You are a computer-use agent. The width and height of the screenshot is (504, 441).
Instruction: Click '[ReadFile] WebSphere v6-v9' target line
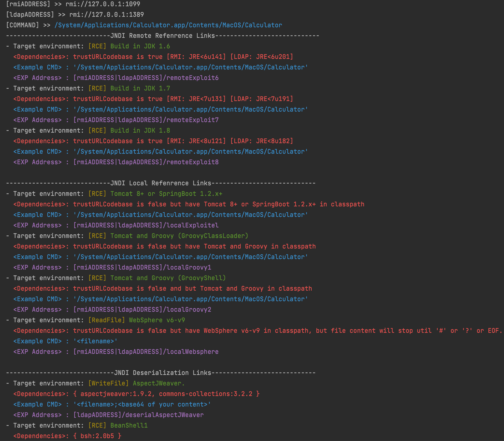click(x=137, y=320)
